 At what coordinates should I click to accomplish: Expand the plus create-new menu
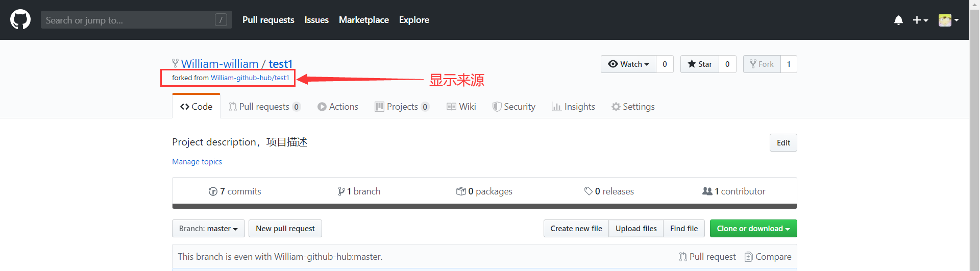tap(920, 20)
